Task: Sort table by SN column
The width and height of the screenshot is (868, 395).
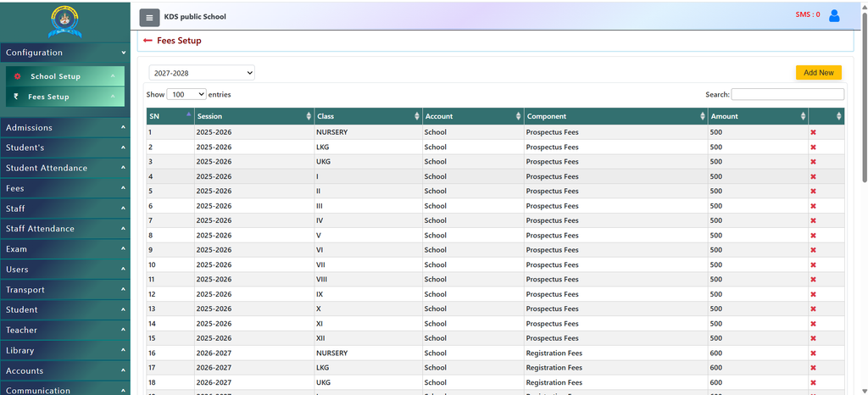Action: (x=170, y=116)
